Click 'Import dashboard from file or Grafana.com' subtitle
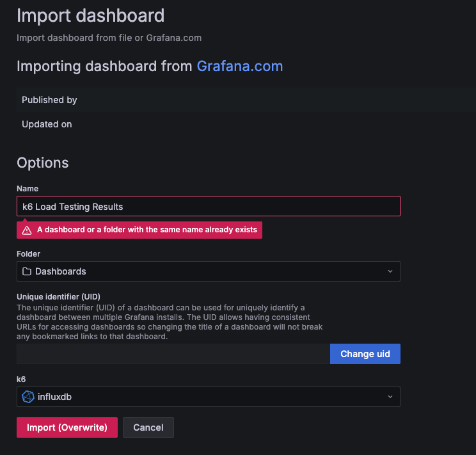 [109, 38]
